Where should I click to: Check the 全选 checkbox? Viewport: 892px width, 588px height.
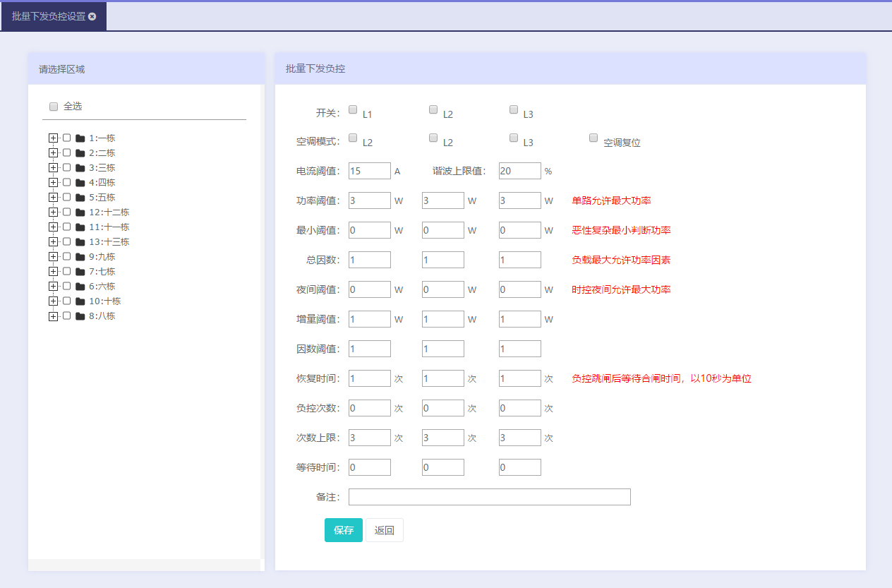[x=54, y=107]
